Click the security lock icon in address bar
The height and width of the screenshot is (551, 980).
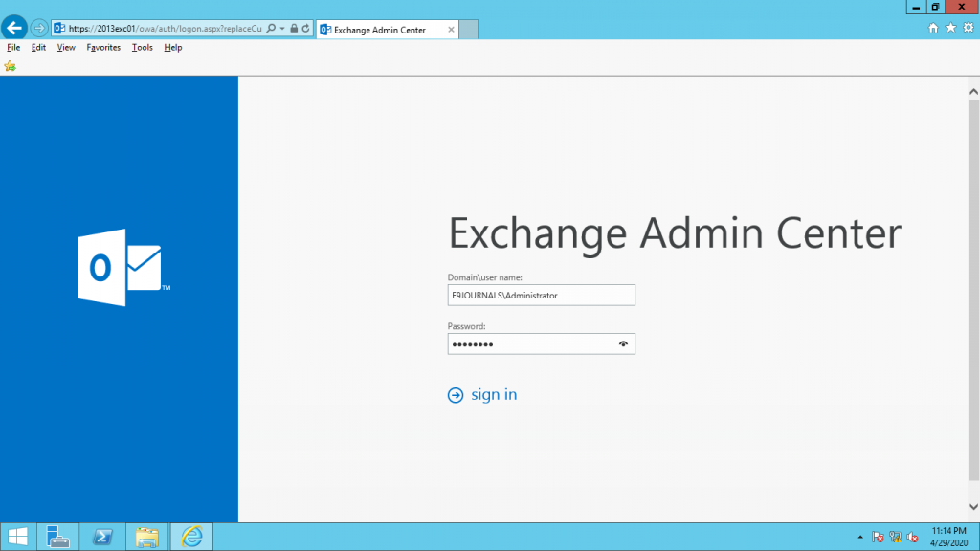coord(294,28)
